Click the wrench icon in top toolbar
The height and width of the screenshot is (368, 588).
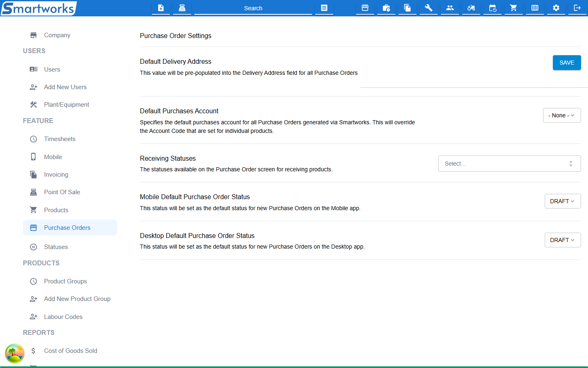[429, 8]
